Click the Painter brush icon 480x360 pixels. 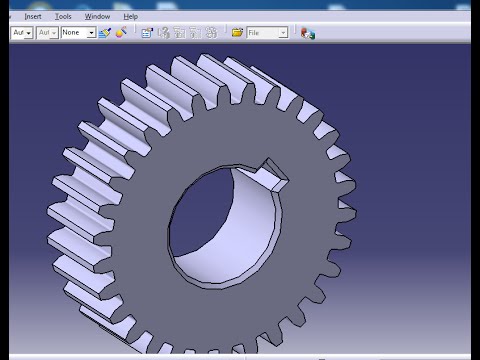105,33
